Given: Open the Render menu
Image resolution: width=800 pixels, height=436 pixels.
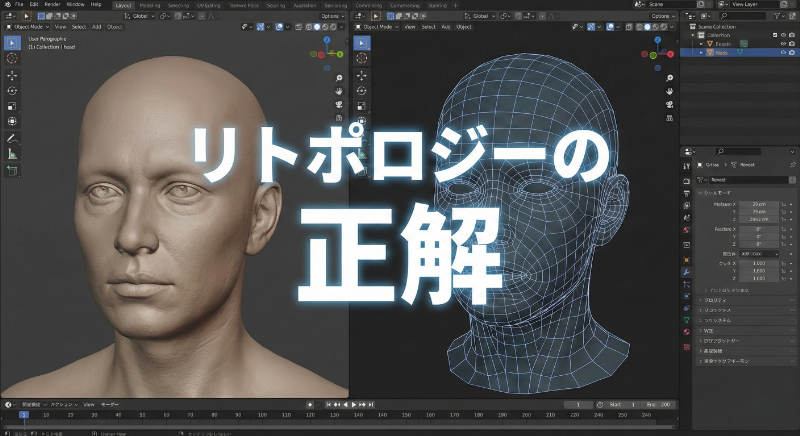Looking at the screenshot, I should [51, 5].
